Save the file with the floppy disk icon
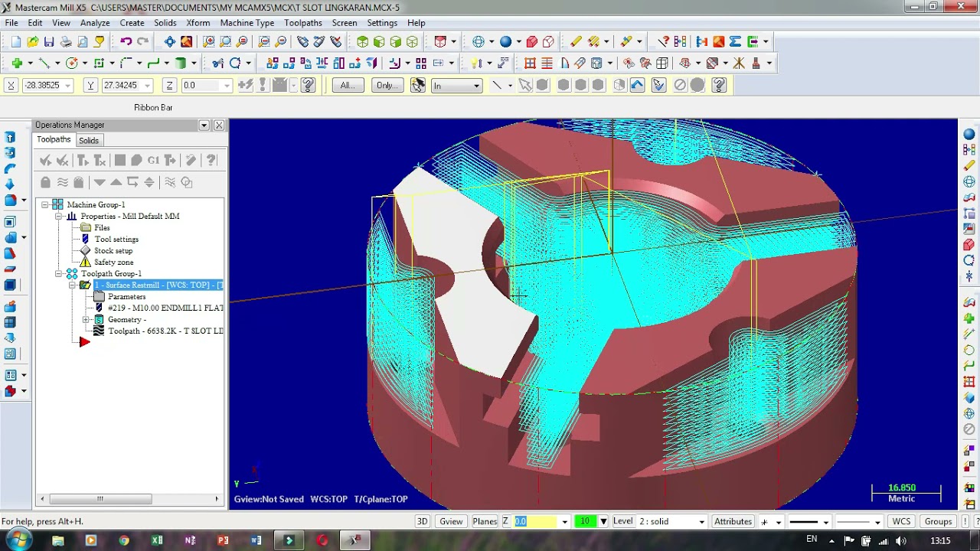 [49, 41]
